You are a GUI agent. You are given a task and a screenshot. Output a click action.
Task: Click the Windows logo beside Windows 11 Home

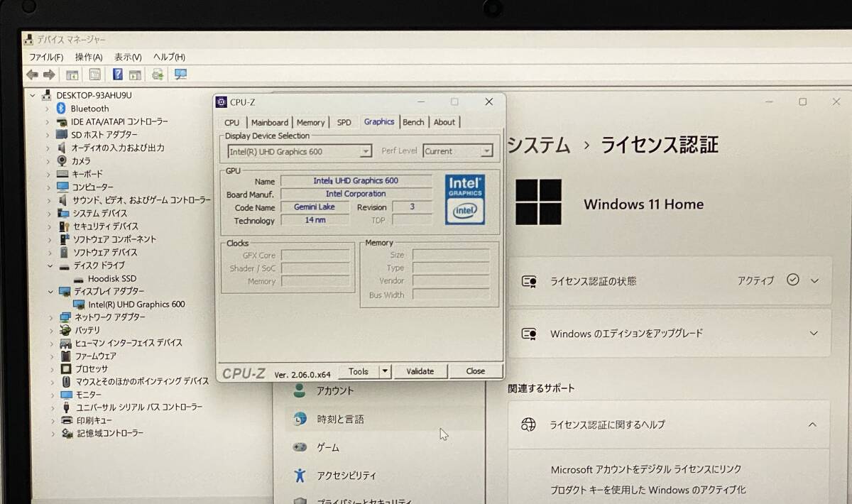[538, 202]
